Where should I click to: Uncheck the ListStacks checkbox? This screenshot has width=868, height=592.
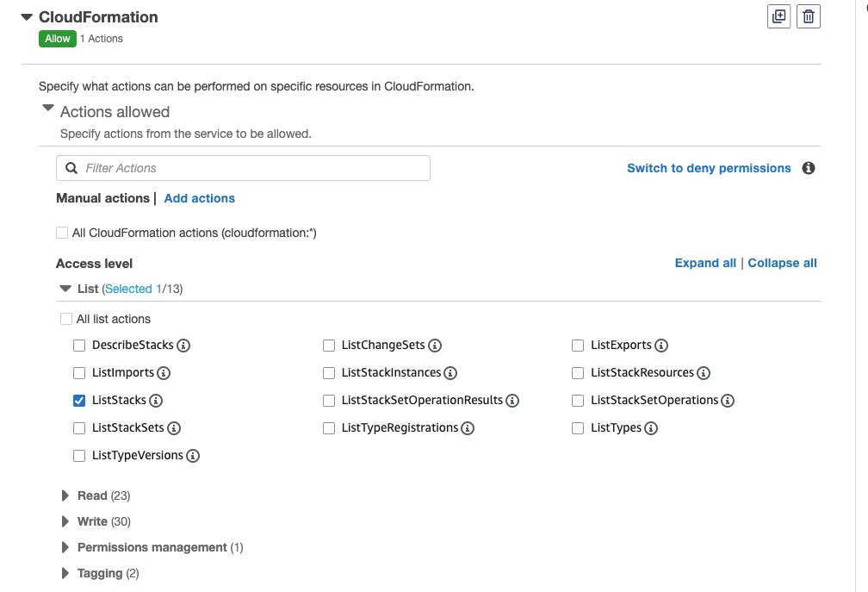pos(79,401)
